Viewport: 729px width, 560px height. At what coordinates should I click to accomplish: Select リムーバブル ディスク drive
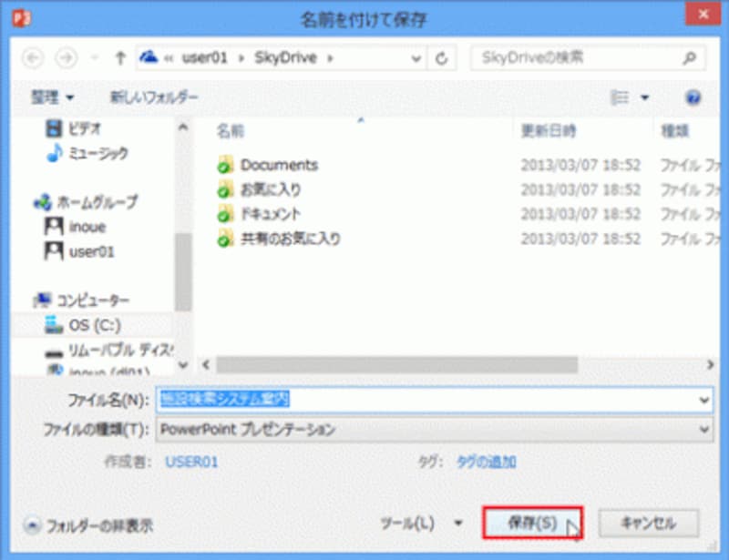click(109, 350)
